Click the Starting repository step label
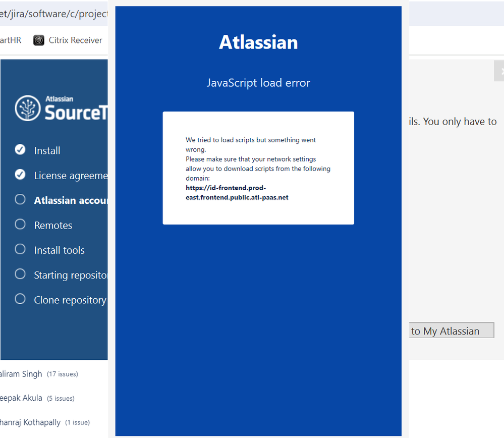Screen dimensions: 504x438 click(71, 276)
